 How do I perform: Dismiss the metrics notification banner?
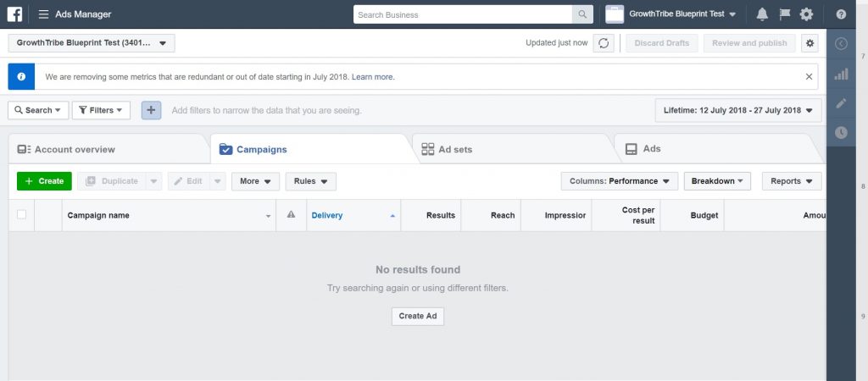809,76
